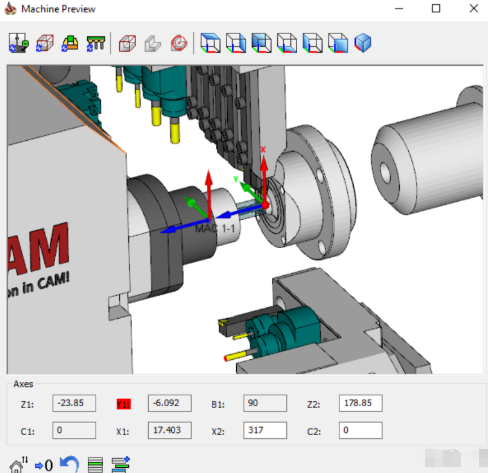
Task: Click the Machine Preview app icon in title bar
Action: point(10,9)
